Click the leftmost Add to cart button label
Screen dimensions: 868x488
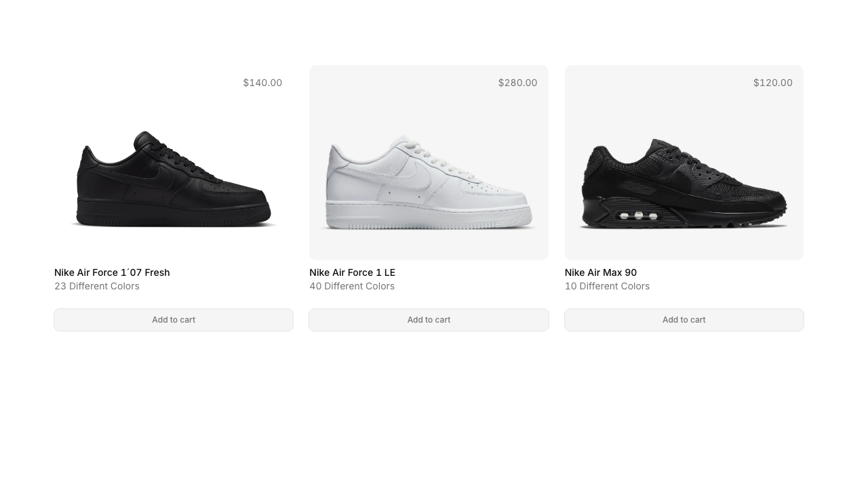[x=173, y=319]
